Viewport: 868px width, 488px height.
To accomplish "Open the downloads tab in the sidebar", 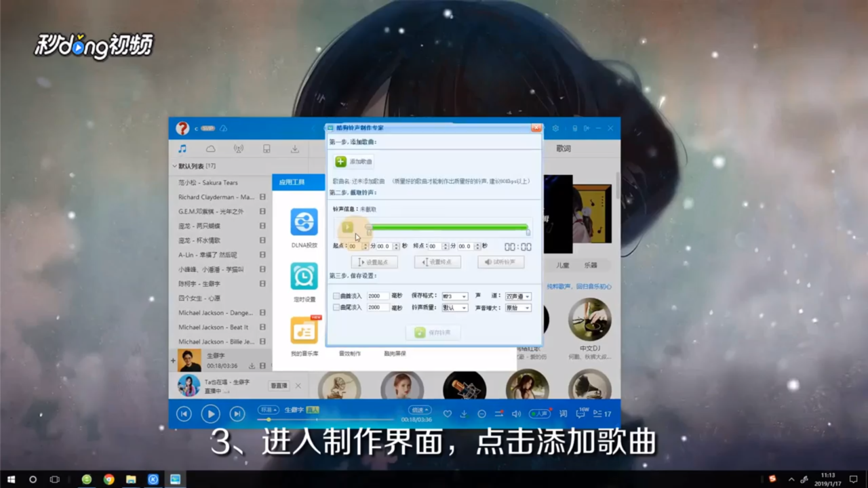I will [x=295, y=148].
